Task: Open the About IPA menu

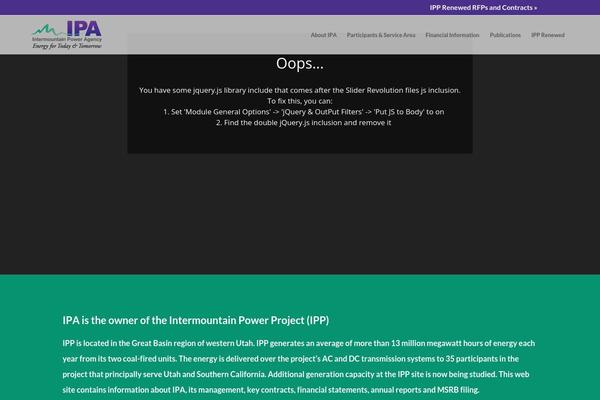Action: [x=324, y=35]
